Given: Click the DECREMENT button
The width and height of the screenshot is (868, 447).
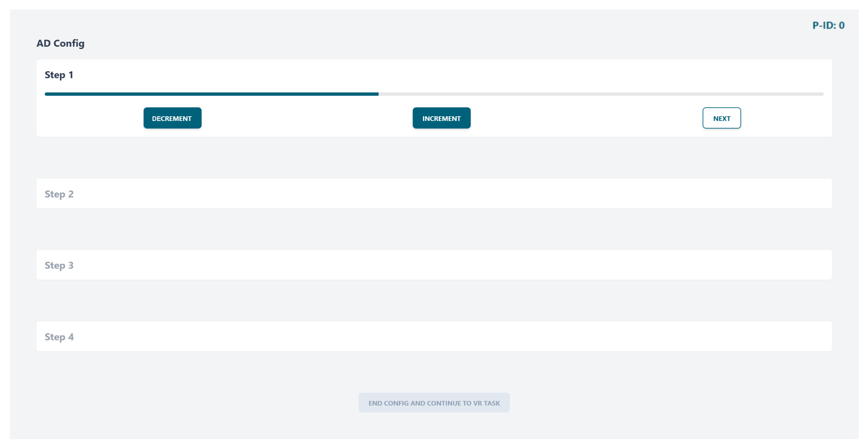Looking at the screenshot, I should tap(172, 118).
